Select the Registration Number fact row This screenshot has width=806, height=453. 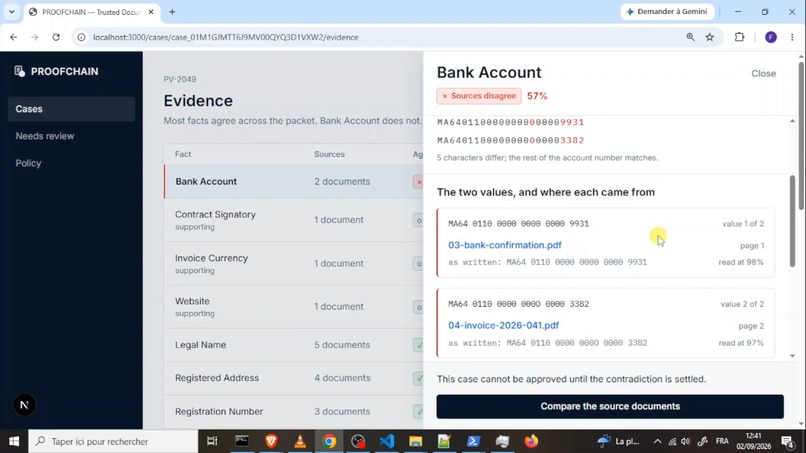(x=294, y=411)
